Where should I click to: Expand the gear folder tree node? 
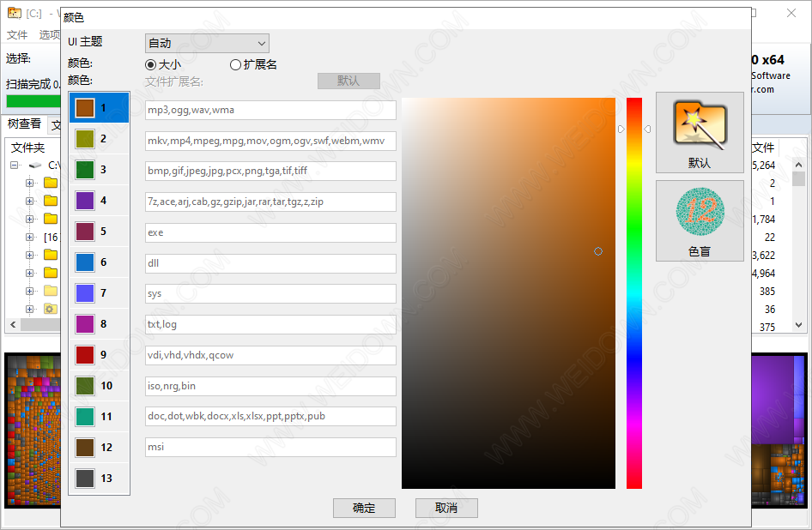coord(29,309)
